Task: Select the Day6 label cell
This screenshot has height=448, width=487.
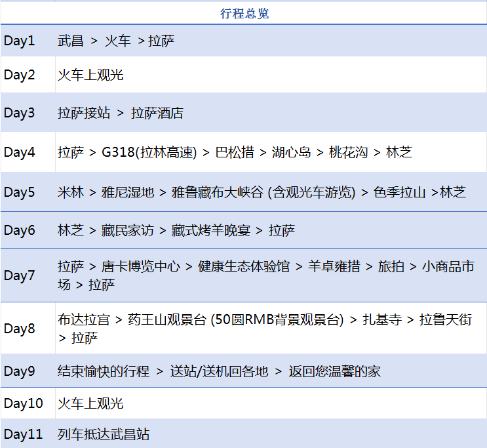Action: [20, 230]
